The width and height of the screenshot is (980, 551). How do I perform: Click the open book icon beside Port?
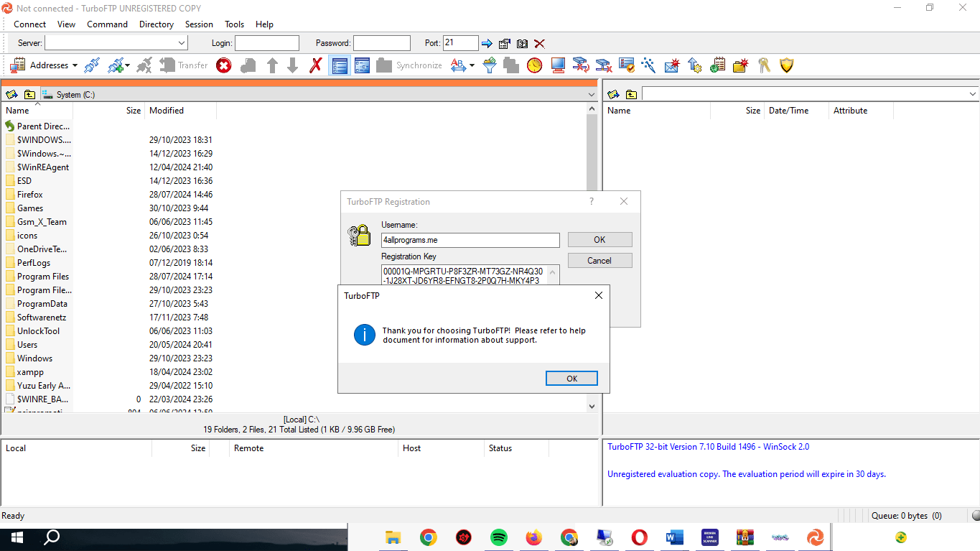click(522, 43)
